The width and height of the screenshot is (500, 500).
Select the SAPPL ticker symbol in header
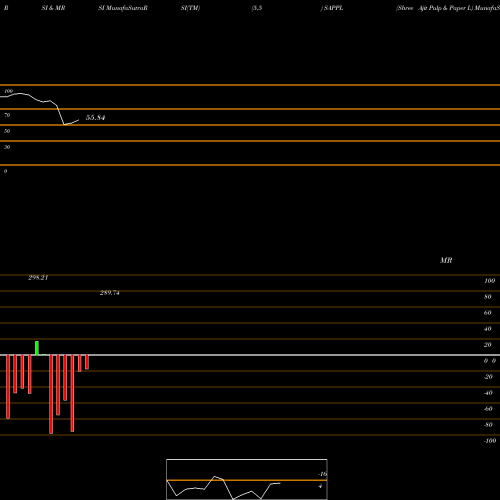333,8
